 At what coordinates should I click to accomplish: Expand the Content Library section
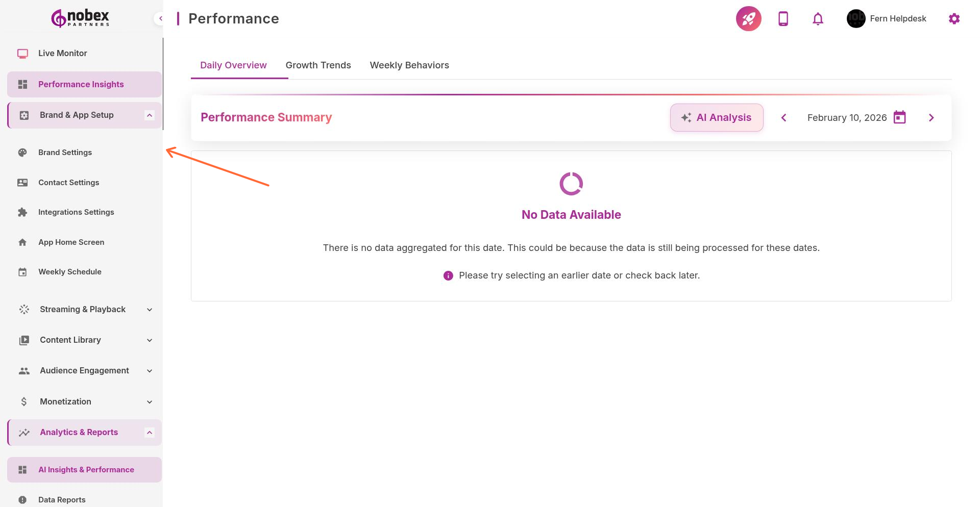(149, 340)
